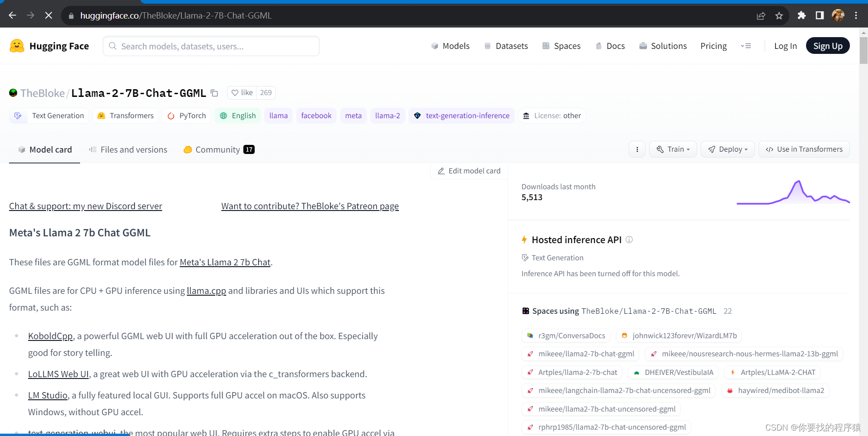Click the PyTorch tag
Image resolution: width=868 pixels, height=436 pixels.
[186, 116]
